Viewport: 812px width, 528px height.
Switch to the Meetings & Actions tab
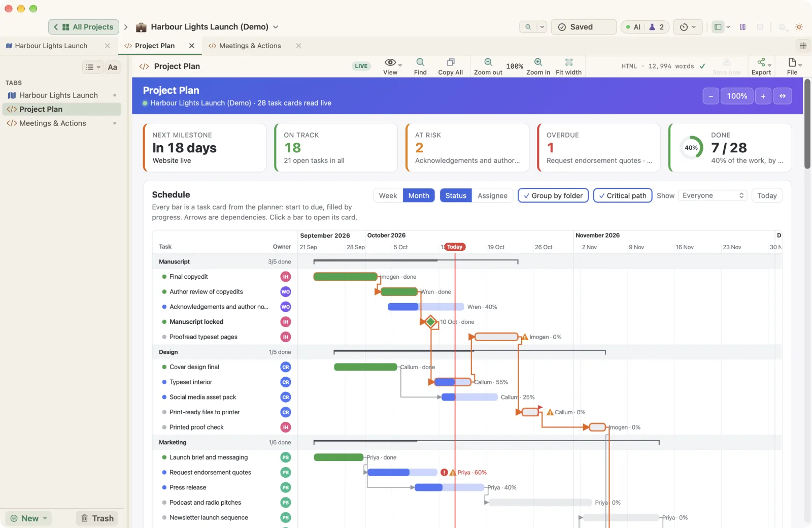tap(250, 46)
